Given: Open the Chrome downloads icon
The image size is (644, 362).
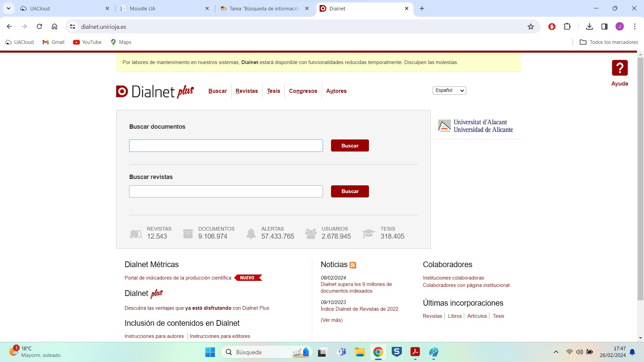Looking at the screenshot, I should click(x=589, y=26).
